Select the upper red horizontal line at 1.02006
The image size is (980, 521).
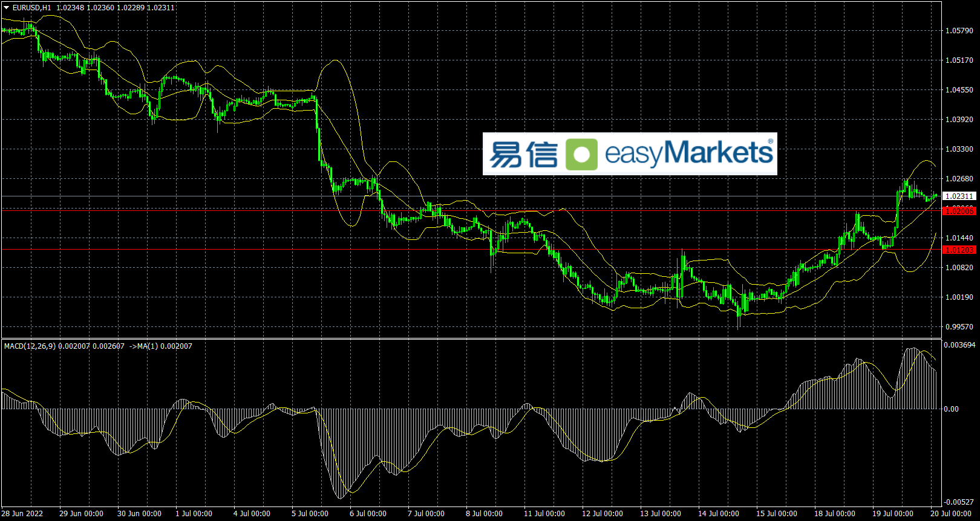pos(471,210)
